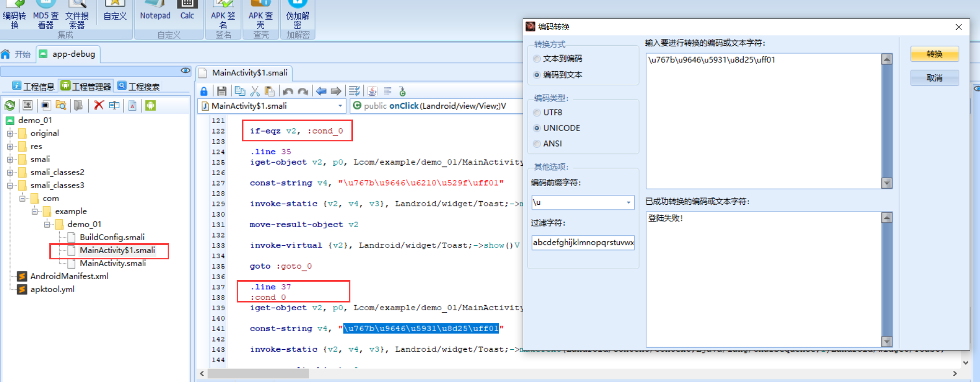Click the editor horizontal scrollbar thumb
This screenshot has height=382, width=980.
(258, 374)
